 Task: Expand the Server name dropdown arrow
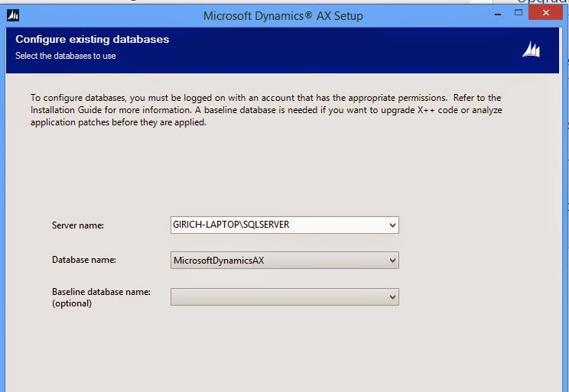click(x=392, y=225)
